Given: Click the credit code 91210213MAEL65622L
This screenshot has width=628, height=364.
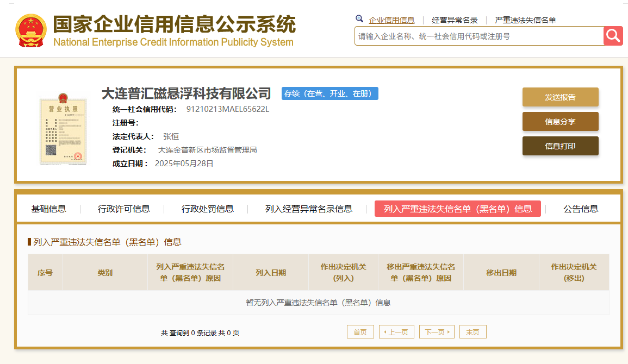Looking at the screenshot, I should [228, 109].
